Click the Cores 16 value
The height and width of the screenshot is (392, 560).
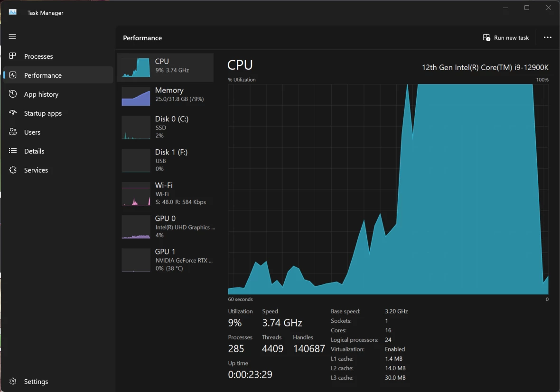click(x=388, y=330)
